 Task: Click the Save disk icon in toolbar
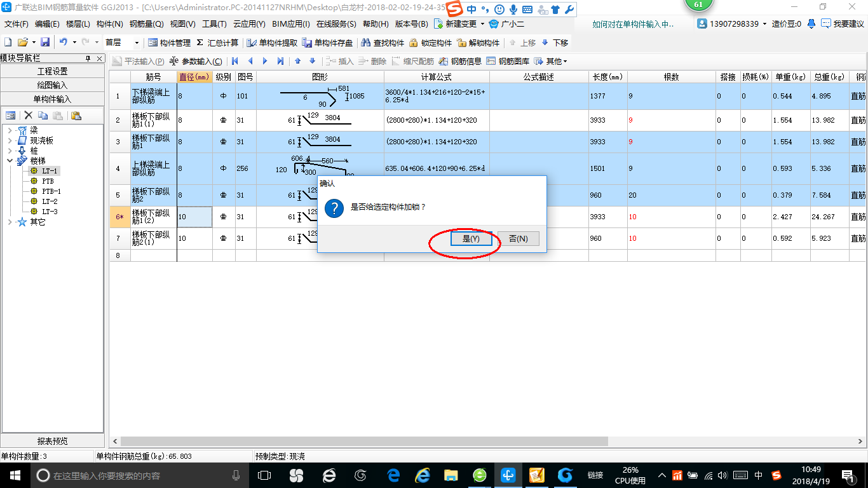45,43
